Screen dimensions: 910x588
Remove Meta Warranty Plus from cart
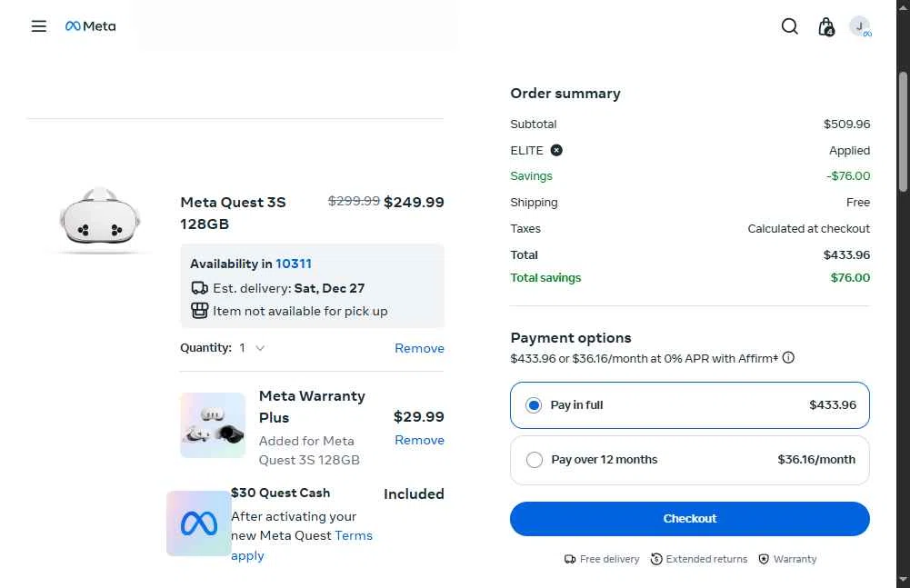pos(419,440)
